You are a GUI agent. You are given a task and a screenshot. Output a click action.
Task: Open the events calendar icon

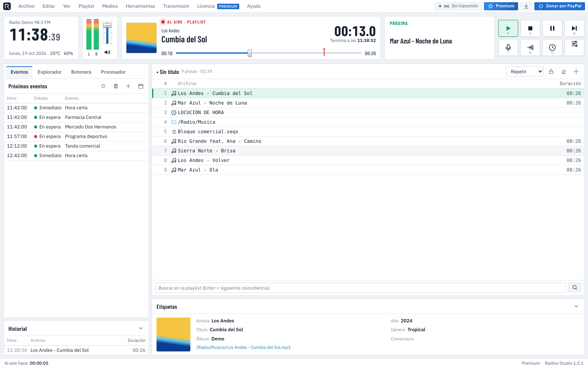click(x=141, y=86)
